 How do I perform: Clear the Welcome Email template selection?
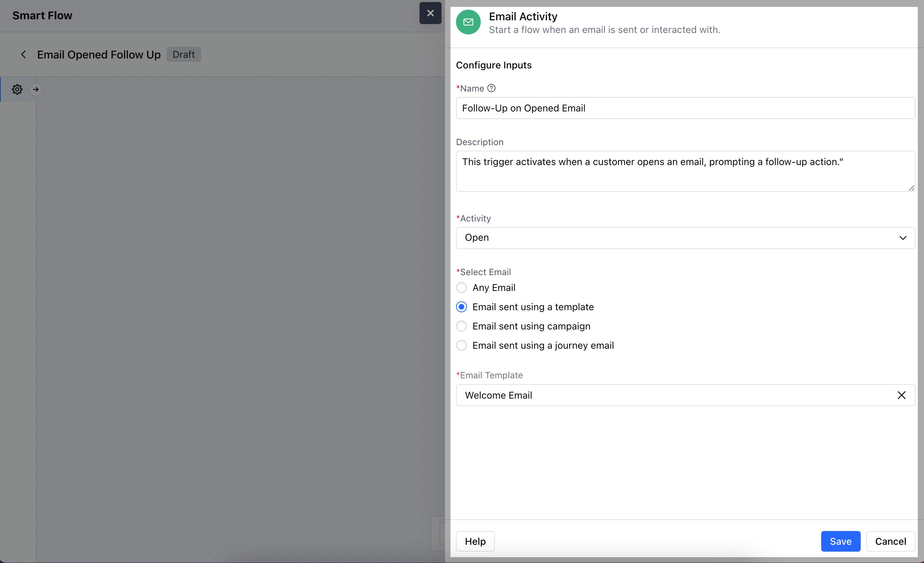(x=901, y=395)
